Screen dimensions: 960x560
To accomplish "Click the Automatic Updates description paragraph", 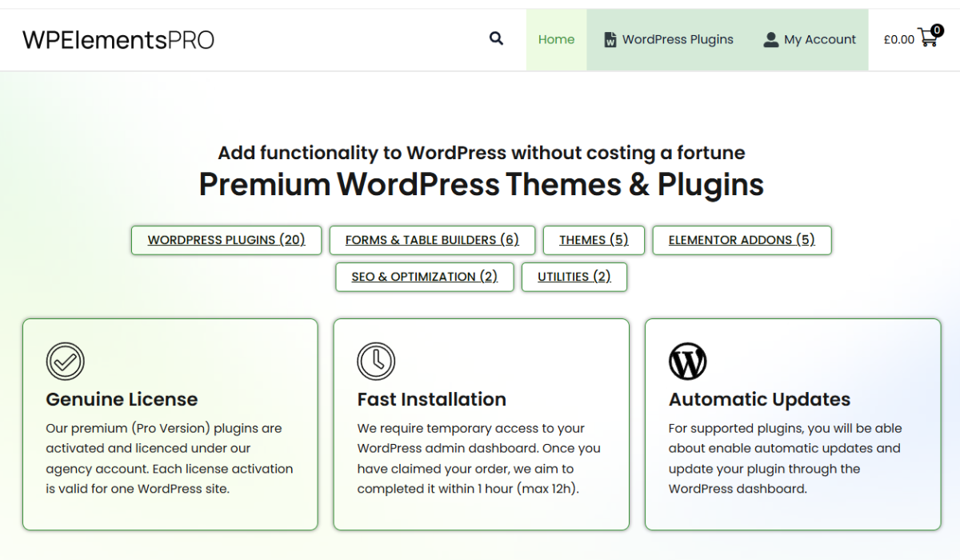I will (785, 458).
